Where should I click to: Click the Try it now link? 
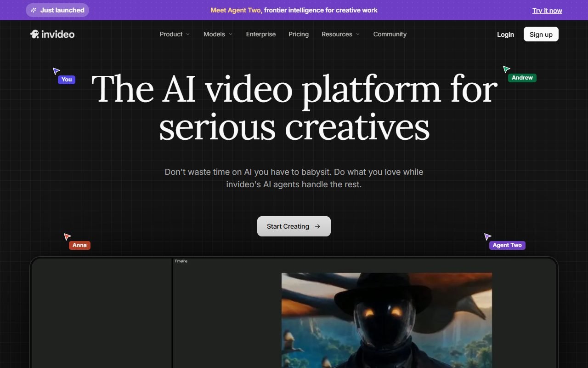pyautogui.click(x=547, y=11)
